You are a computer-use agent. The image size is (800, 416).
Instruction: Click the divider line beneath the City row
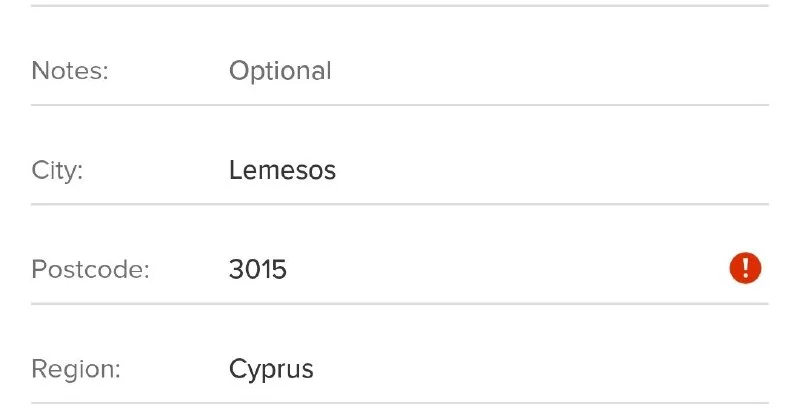click(400, 204)
